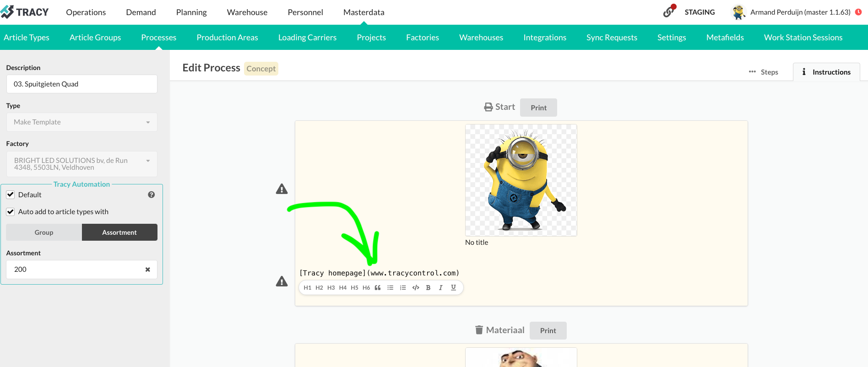868x367 pixels.
Task: Insert blockquote using the quote icon
Action: (x=378, y=288)
